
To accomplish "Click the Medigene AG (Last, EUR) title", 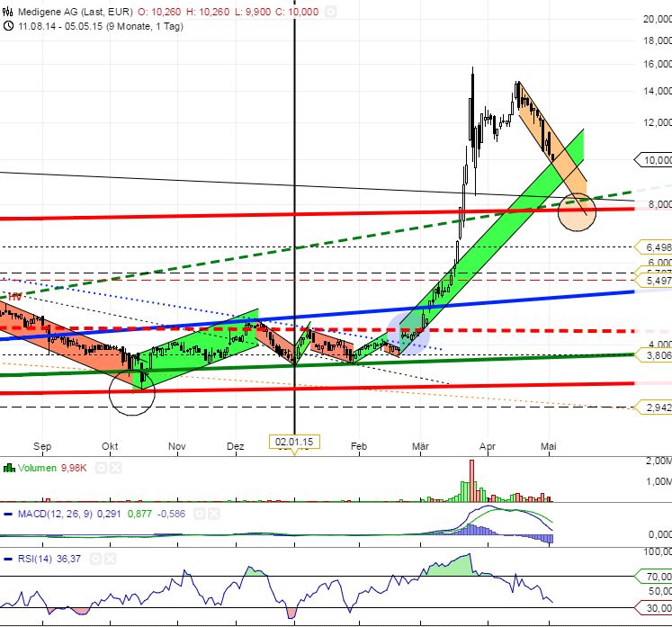I will pos(76,12).
